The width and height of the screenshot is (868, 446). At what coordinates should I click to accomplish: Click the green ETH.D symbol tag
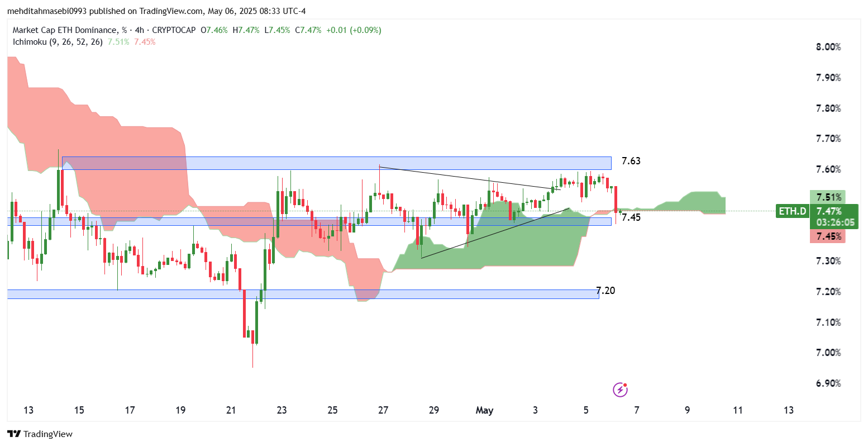click(x=793, y=211)
